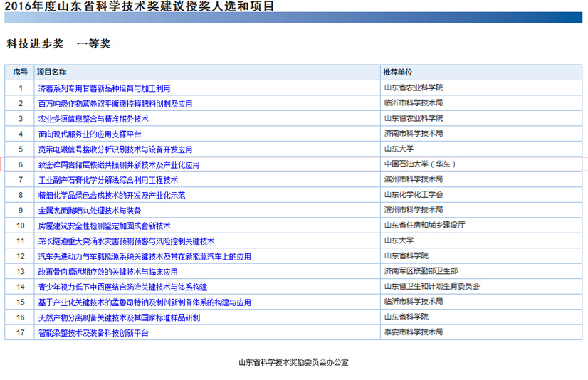This screenshot has width=588, height=380.
Task: Select the 中国石油大学（华东） cell
Action: click(420, 164)
